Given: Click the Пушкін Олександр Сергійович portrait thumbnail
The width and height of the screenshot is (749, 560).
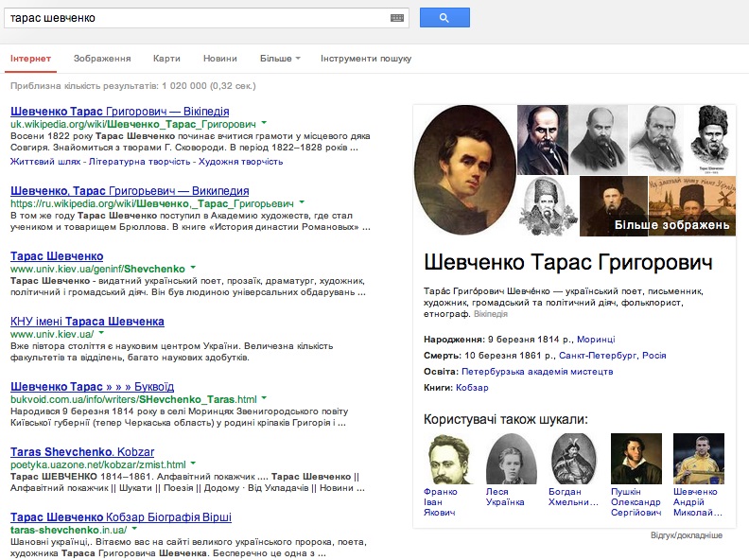Looking at the screenshot, I should [636, 459].
